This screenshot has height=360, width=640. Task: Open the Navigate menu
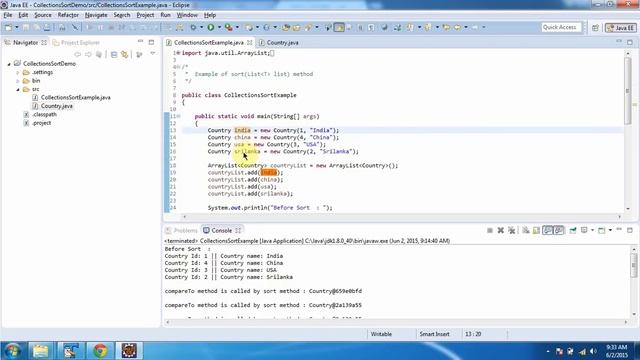[96, 15]
